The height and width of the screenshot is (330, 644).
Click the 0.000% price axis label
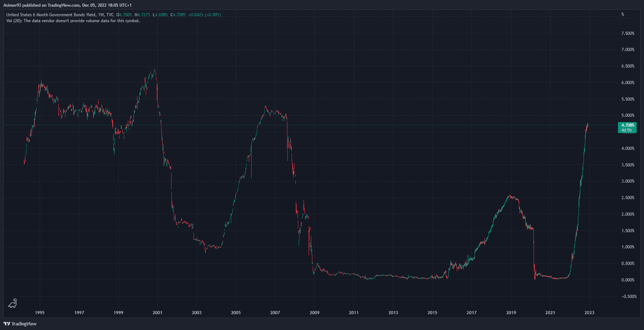[x=628, y=280]
